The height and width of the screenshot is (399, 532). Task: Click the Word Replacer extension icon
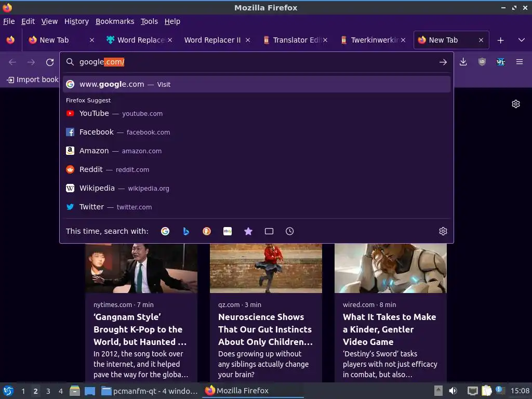pyautogui.click(x=500, y=62)
